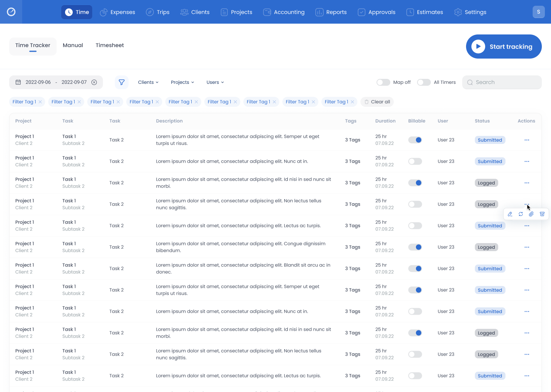Enable the All Timers switch

coord(424,82)
